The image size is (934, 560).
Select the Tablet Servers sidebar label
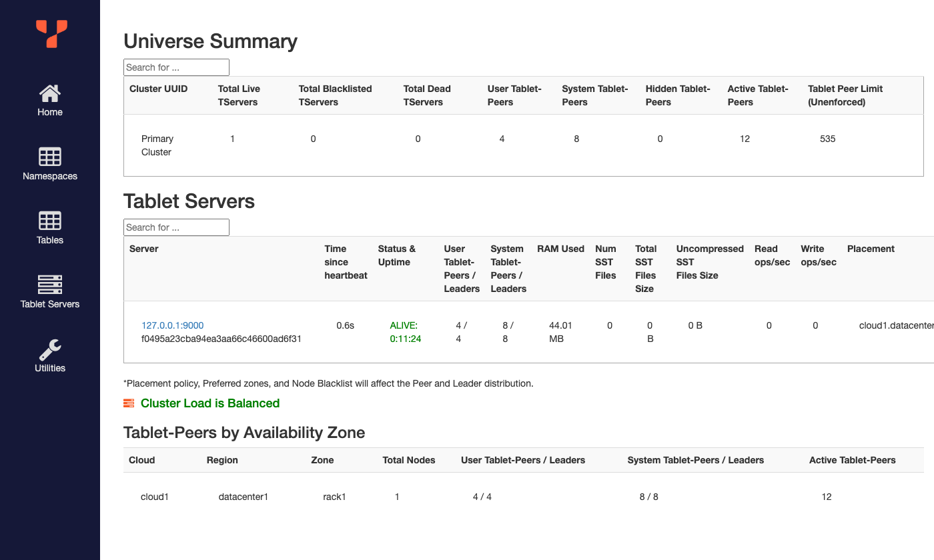coord(50,304)
